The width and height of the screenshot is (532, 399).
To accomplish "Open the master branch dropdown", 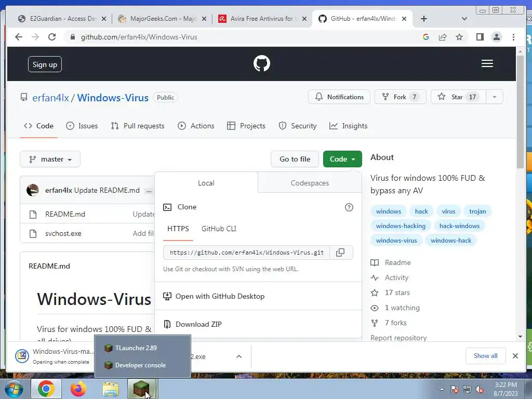I will (50, 159).
